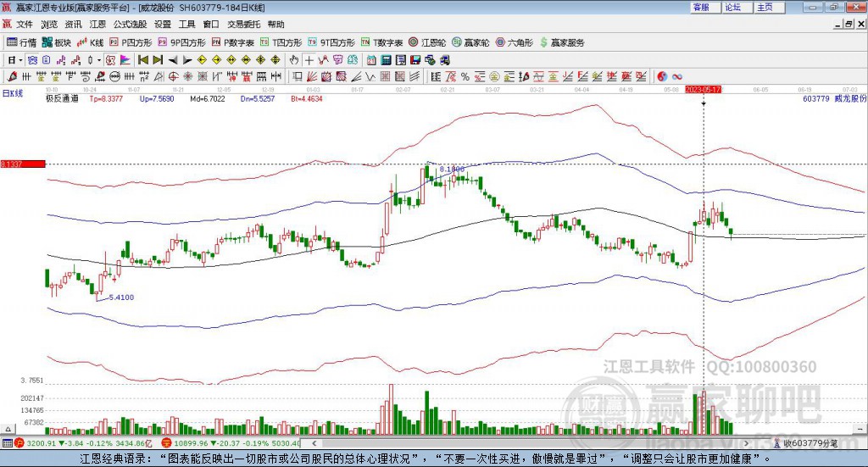Open the 9T四方形 tool
Viewport: 868px width, 467px height.
(331, 42)
